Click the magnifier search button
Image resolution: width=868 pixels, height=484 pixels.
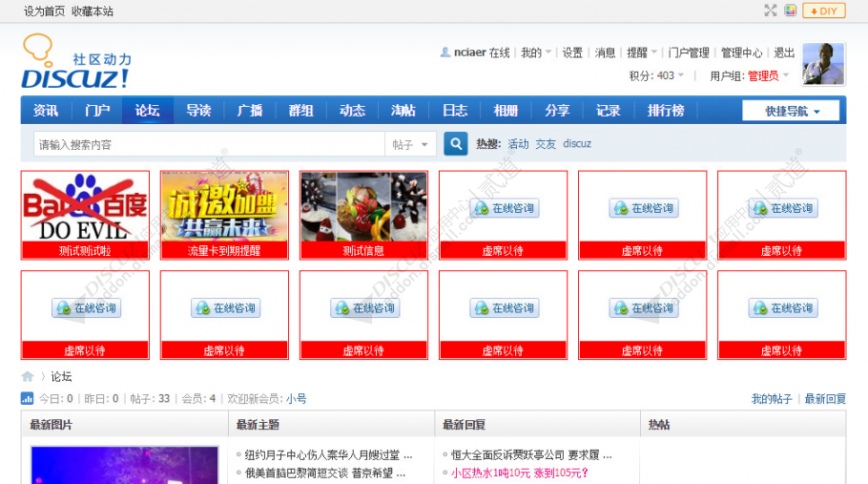pos(456,144)
